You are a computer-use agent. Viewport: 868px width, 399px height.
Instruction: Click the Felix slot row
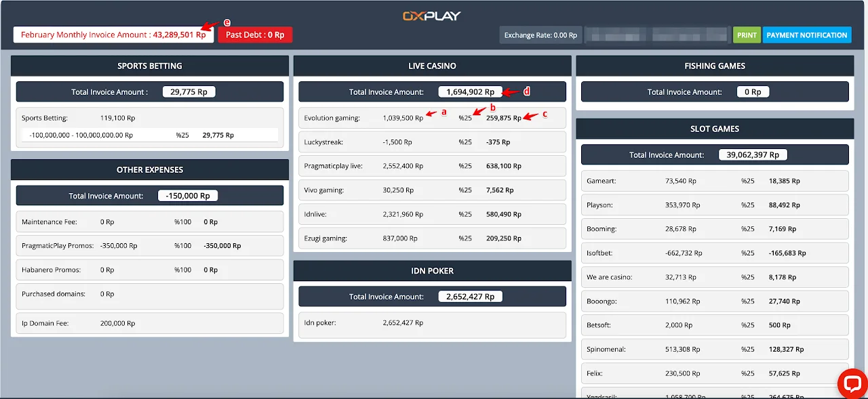click(x=715, y=373)
